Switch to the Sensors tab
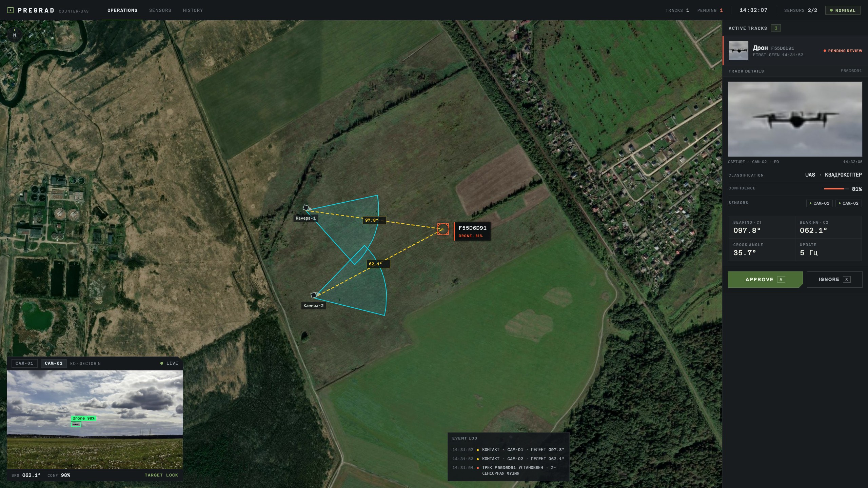This screenshot has width=868, height=488. pos(160,10)
